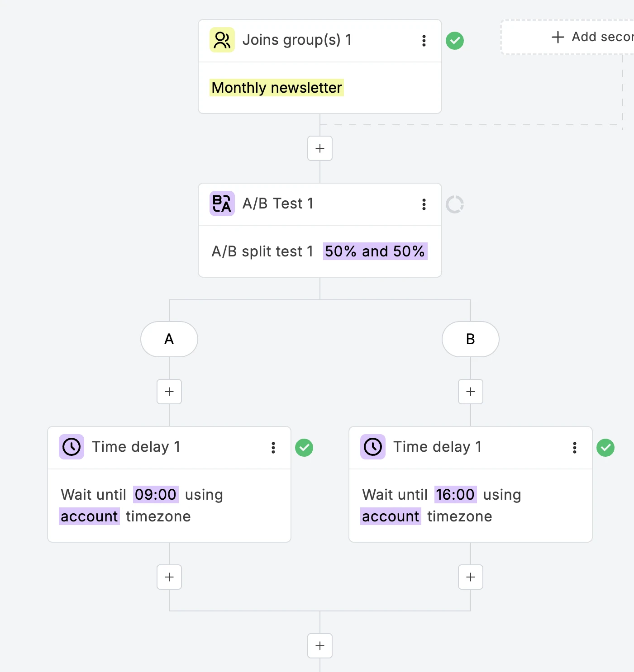The height and width of the screenshot is (672, 634).
Task: Click the clock icon on left Time delay
Action: point(71,447)
